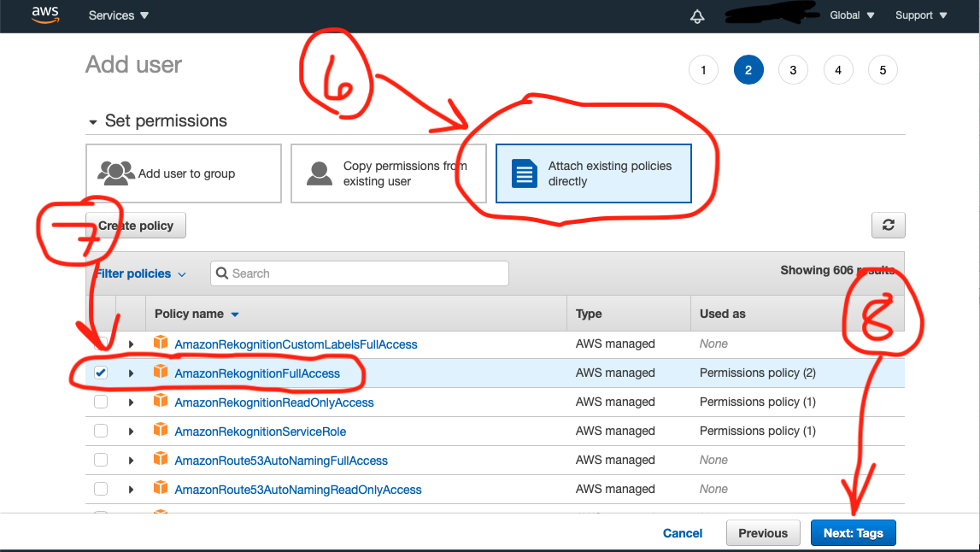Viewport: 980px width, 552px height.
Task: Collapse the Set permissions section
Action: tap(92, 122)
